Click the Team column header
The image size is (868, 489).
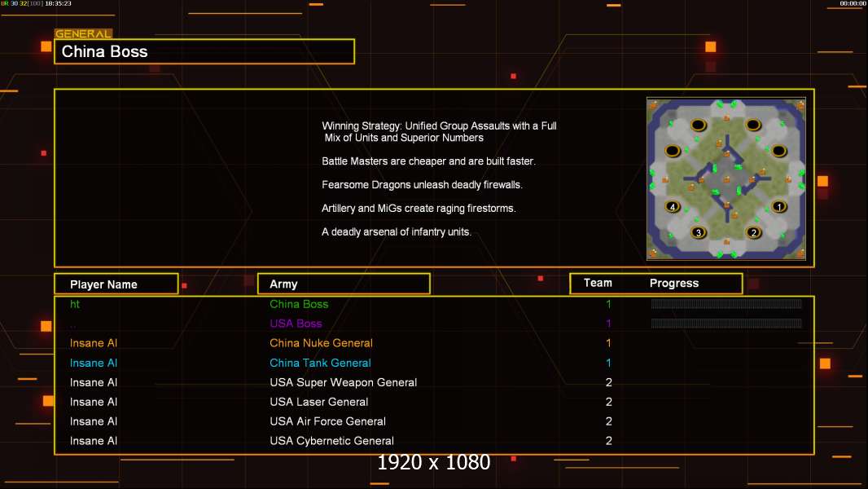598,283
